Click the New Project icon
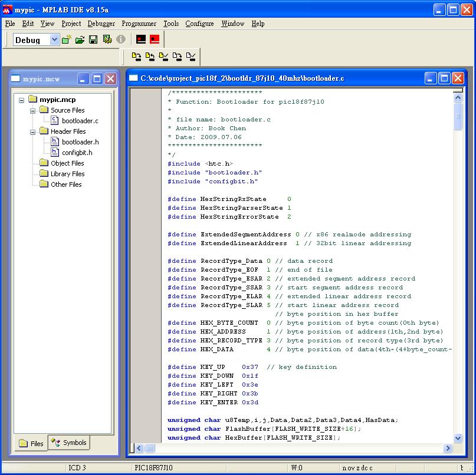 click(x=67, y=39)
